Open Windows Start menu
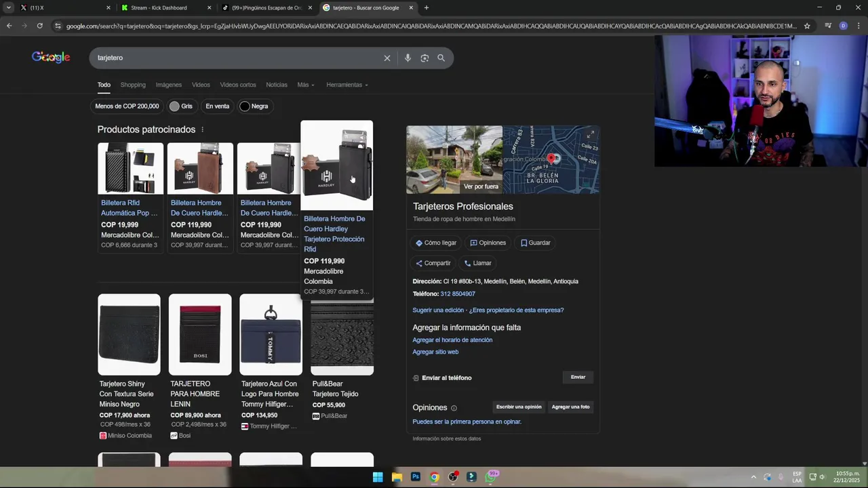 point(378,477)
